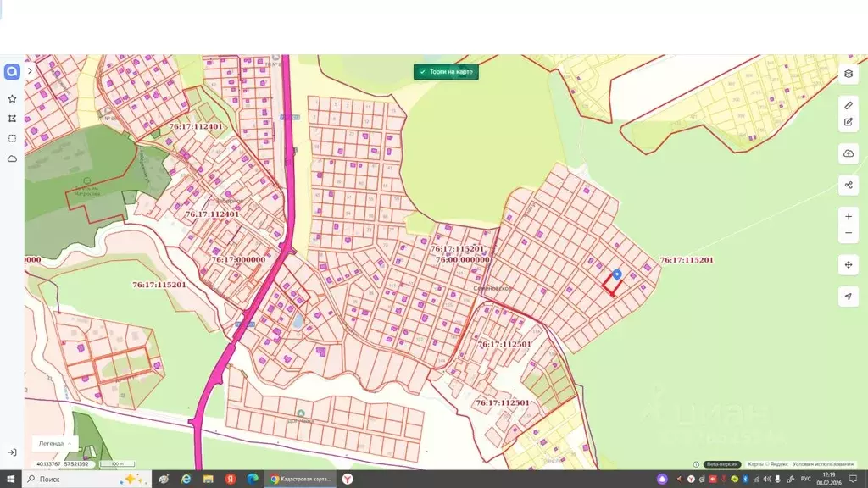
Task: Open the cloud icon in left sidebar
Action: click(x=12, y=158)
